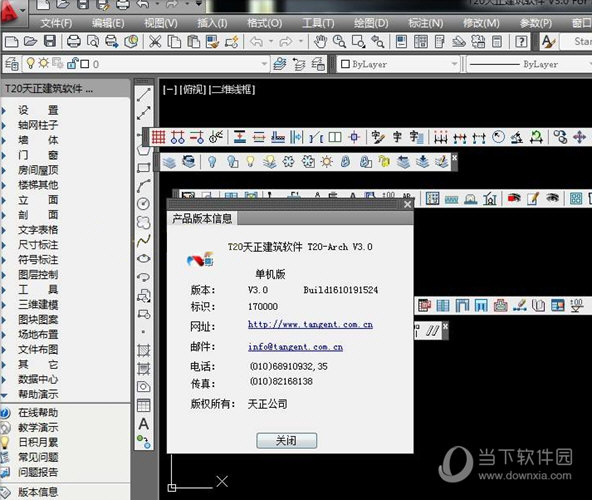592x500 pixels.
Task: Toggle layer 0 lock padlock icon
Action: point(72,63)
